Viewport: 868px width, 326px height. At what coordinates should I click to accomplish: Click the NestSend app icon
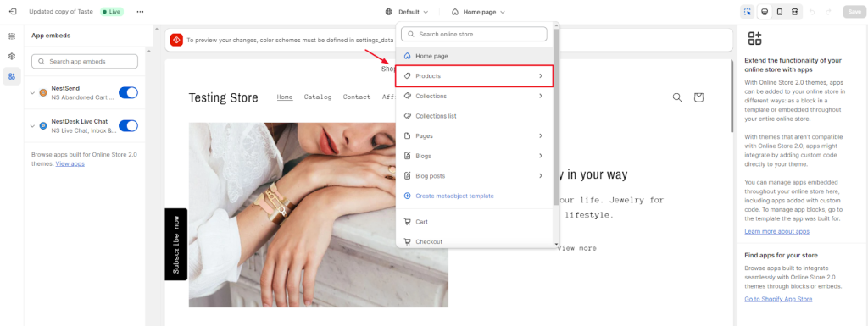(x=43, y=92)
